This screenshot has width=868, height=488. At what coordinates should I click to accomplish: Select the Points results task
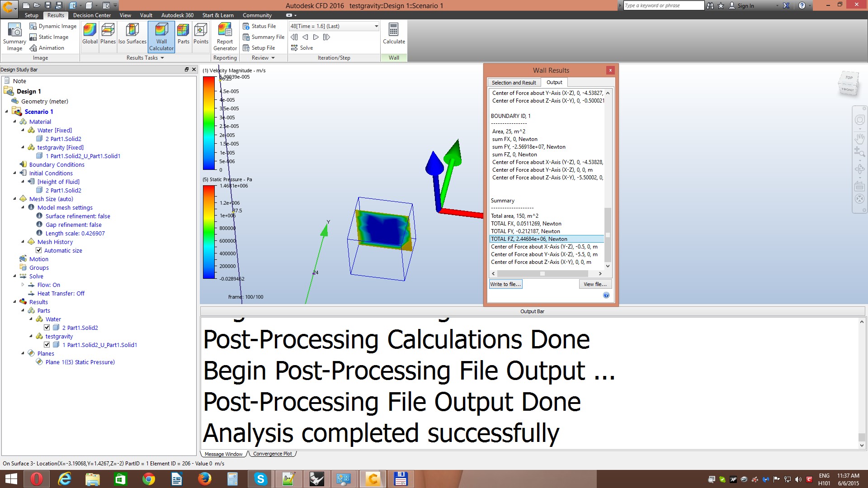click(201, 34)
